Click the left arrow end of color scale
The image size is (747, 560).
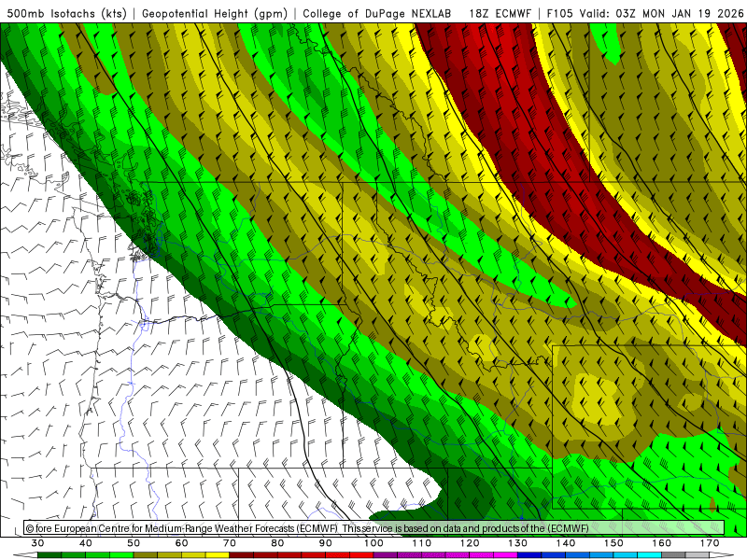pyautogui.click(x=25, y=555)
